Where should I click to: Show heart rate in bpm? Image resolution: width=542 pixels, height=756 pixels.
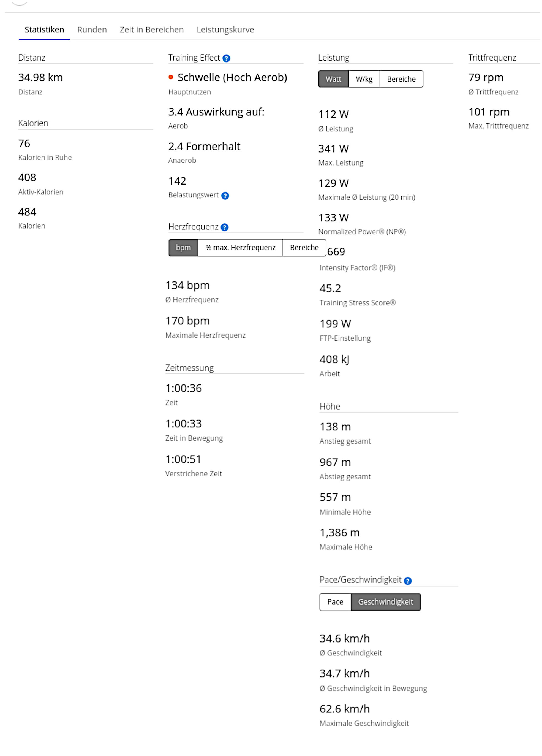[183, 248]
